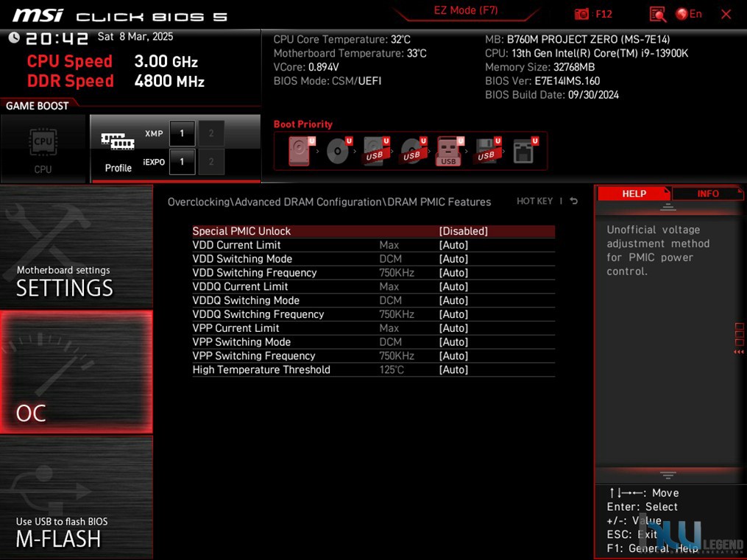Click the BIOS Build Date: 09/30/2024 line
747x560 pixels.
[552, 94]
